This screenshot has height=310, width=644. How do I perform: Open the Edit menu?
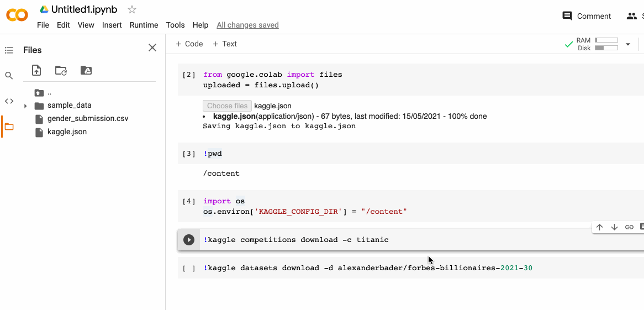tap(64, 25)
